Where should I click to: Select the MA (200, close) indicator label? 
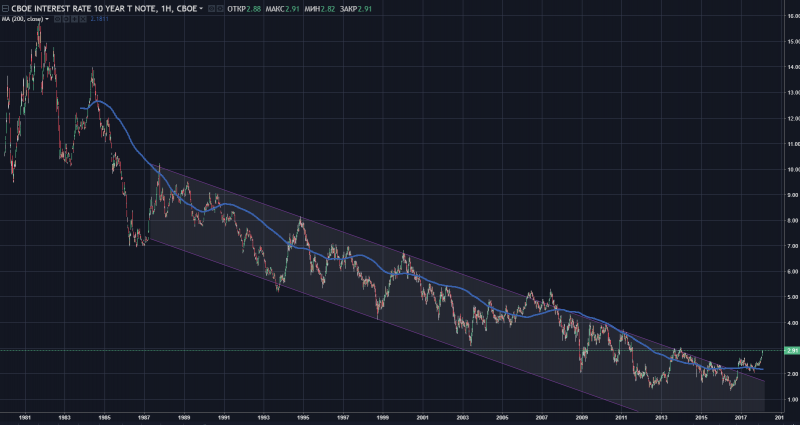(22, 19)
